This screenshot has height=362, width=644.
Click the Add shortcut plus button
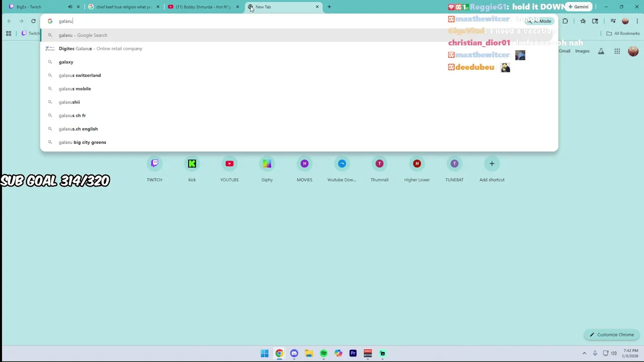[x=492, y=164]
